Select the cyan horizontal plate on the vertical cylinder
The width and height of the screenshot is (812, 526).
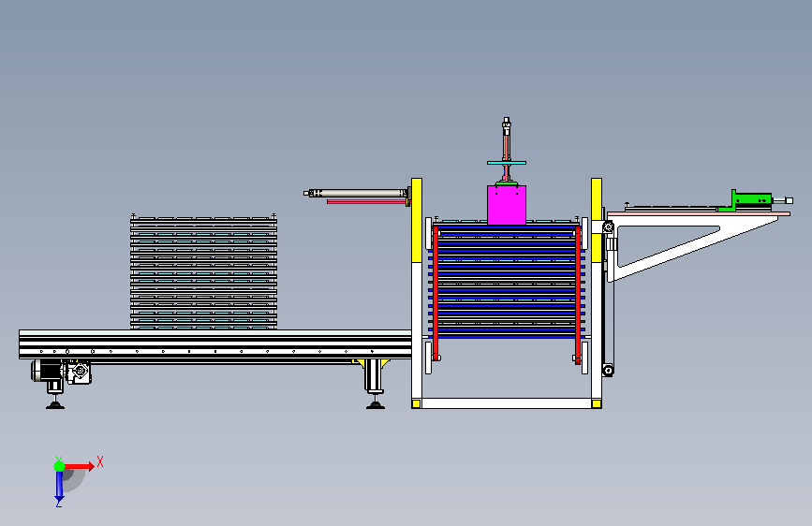[x=507, y=163]
